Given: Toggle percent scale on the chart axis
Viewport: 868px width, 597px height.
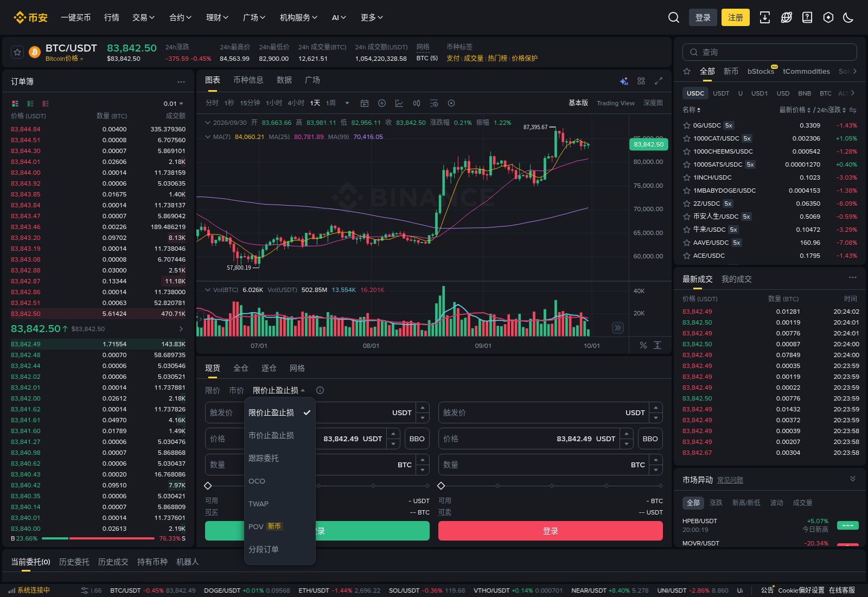Looking at the screenshot, I should [643, 345].
